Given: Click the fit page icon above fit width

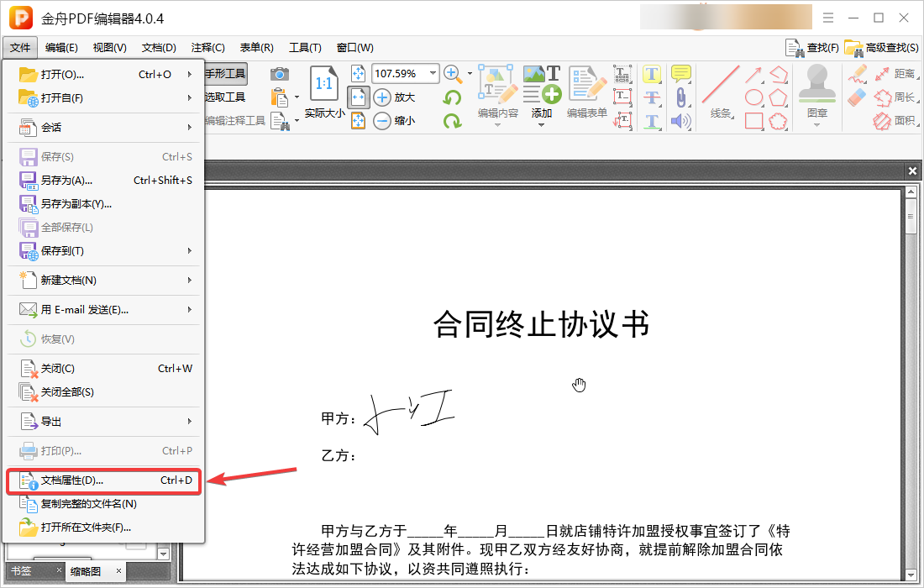Looking at the screenshot, I should coord(359,74).
